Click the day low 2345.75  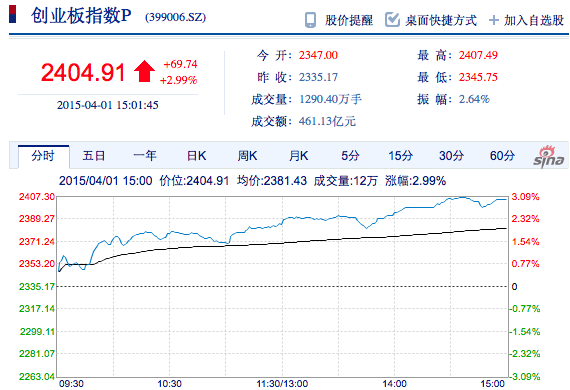pos(478,77)
